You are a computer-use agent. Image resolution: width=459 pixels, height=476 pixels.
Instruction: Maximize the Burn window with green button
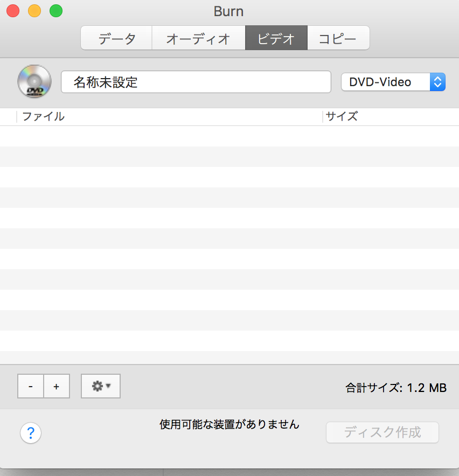click(56, 11)
